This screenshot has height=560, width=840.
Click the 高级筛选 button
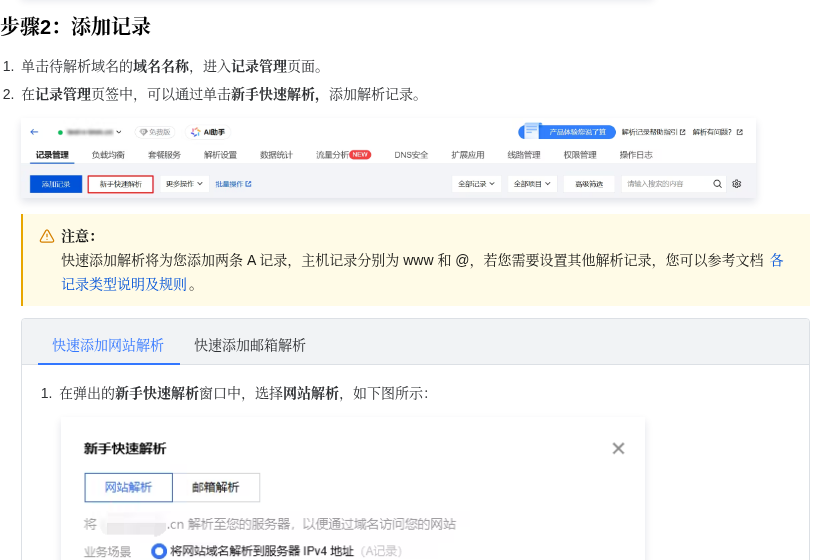point(589,184)
